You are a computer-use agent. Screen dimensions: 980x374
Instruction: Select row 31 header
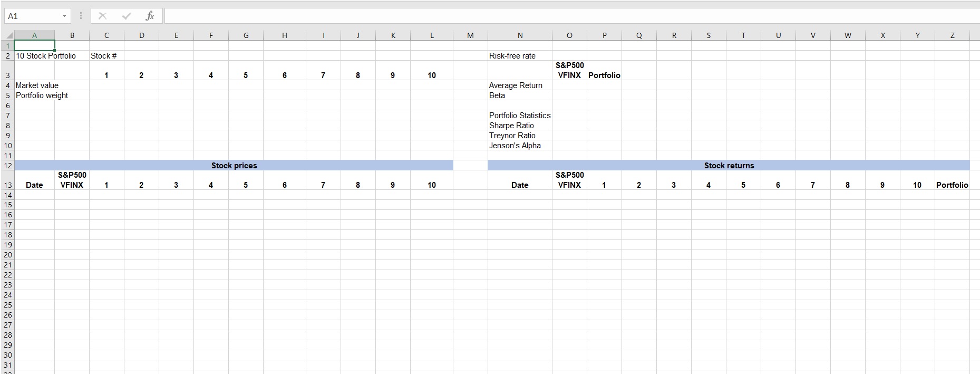coord(7,365)
